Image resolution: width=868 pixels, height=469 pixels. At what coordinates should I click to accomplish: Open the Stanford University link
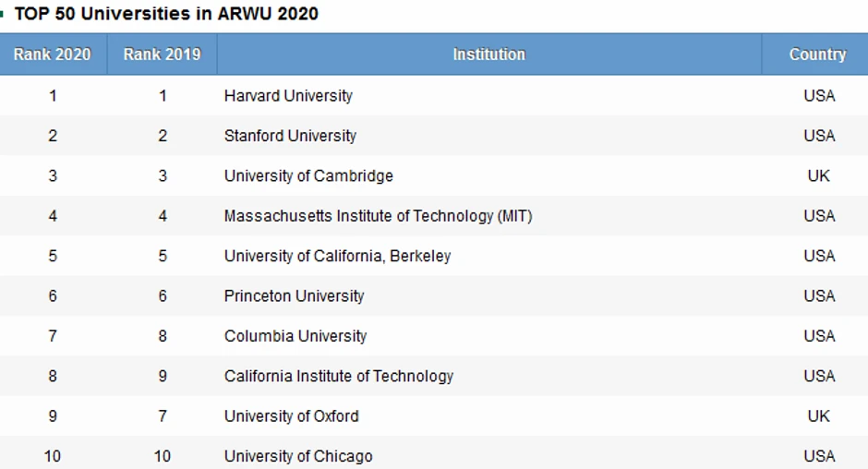point(290,136)
